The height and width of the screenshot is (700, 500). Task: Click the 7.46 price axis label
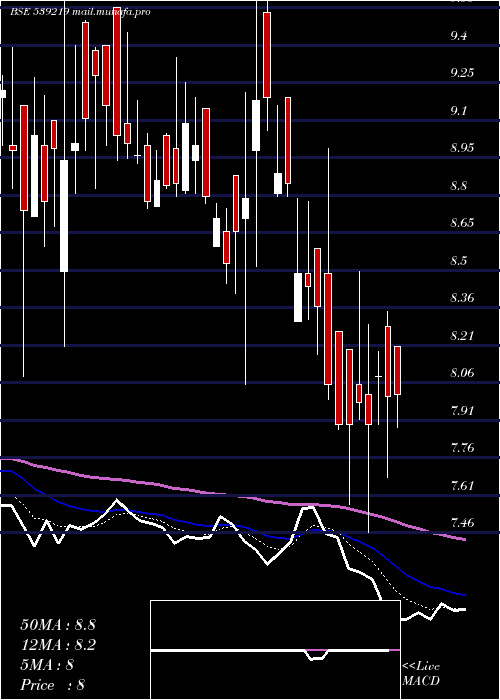(x=462, y=523)
